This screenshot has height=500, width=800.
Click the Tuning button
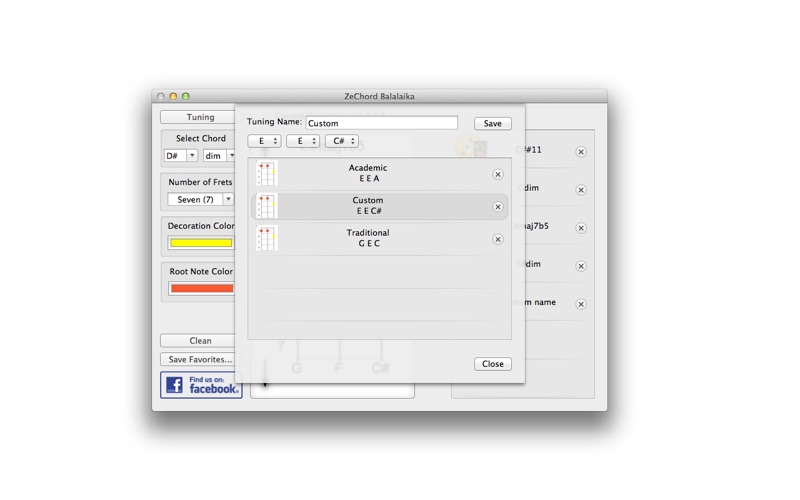(198, 117)
